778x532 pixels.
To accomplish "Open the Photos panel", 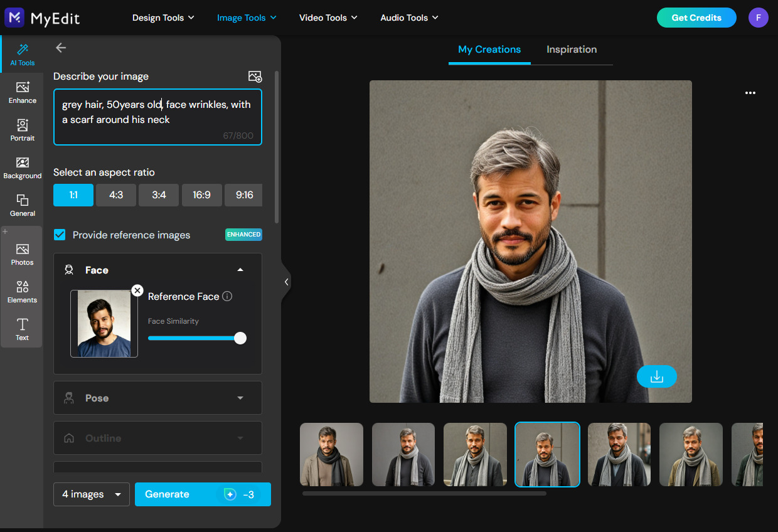I will point(22,253).
